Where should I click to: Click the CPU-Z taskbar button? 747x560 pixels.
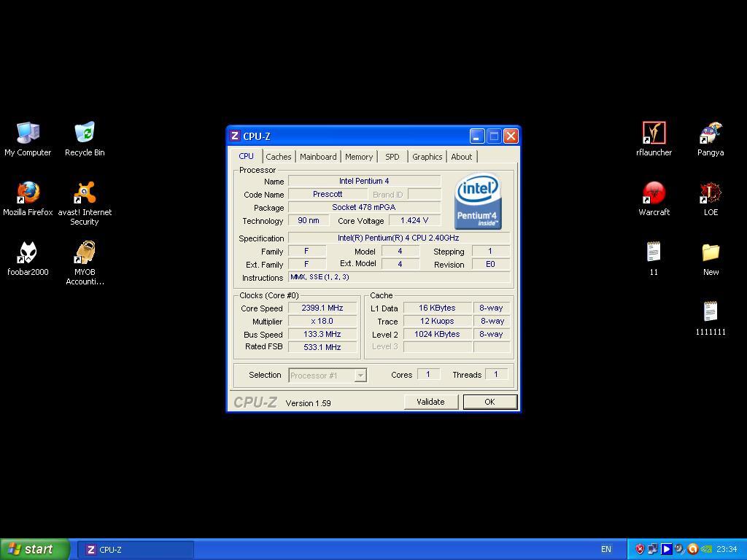tap(135, 550)
